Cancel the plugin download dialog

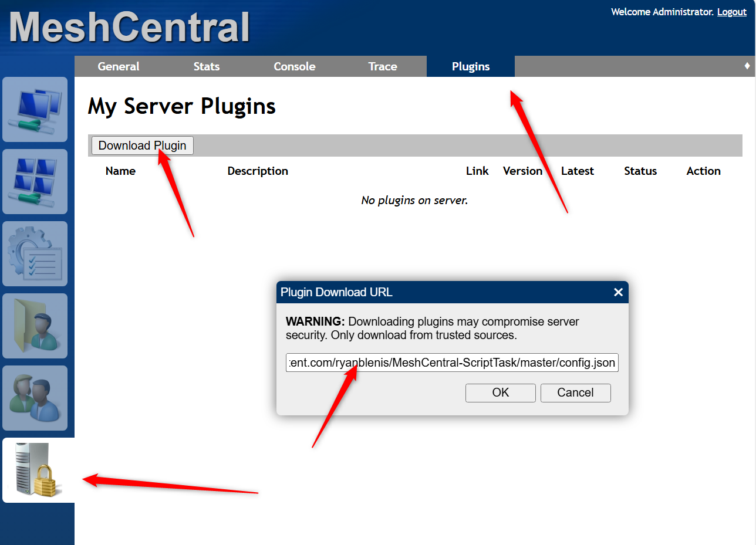coord(575,393)
